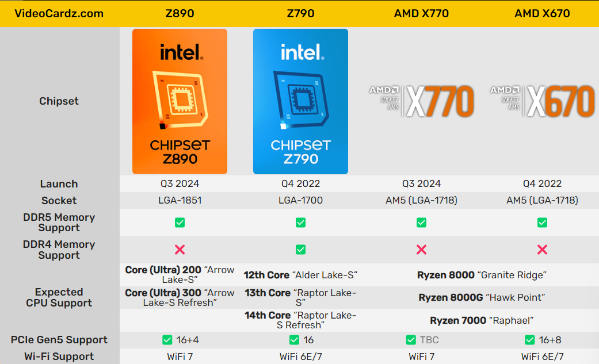Click the DDR4 red cross for AMD X770

tap(421, 250)
